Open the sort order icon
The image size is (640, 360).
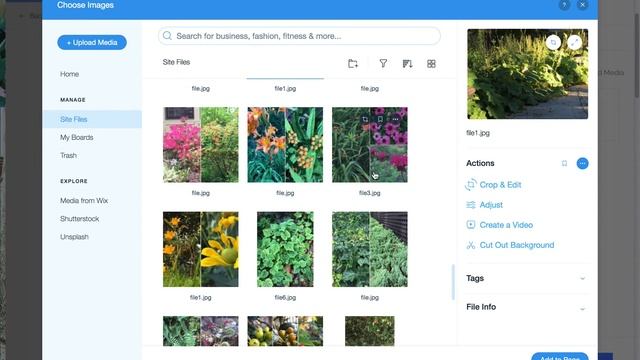click(407, 64)
